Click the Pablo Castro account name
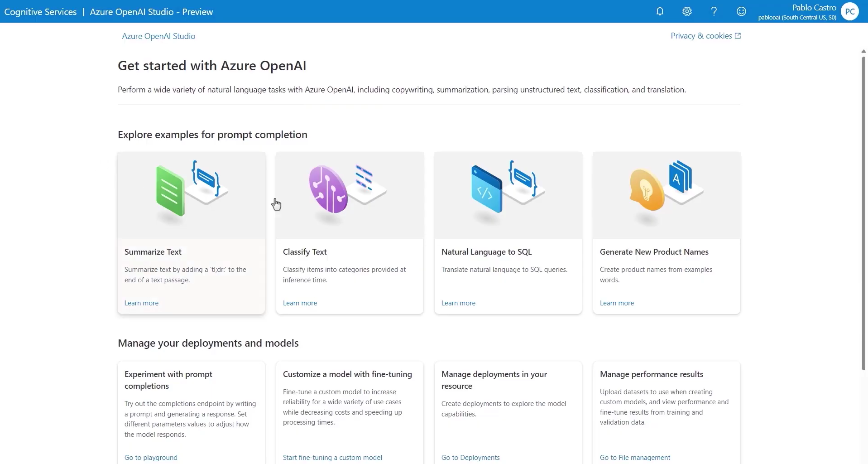This screenshot has height=464, width=868. (x=814, y=8)
